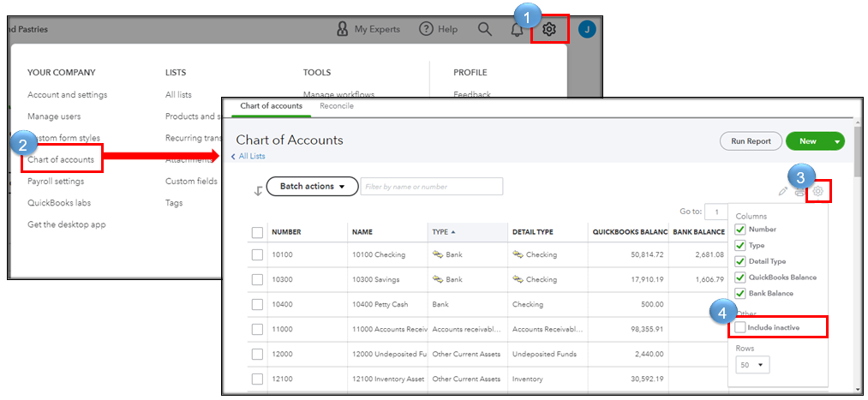Check the box for row 10400 Petty Cash
868x400 pixels.
click(257, 304)
